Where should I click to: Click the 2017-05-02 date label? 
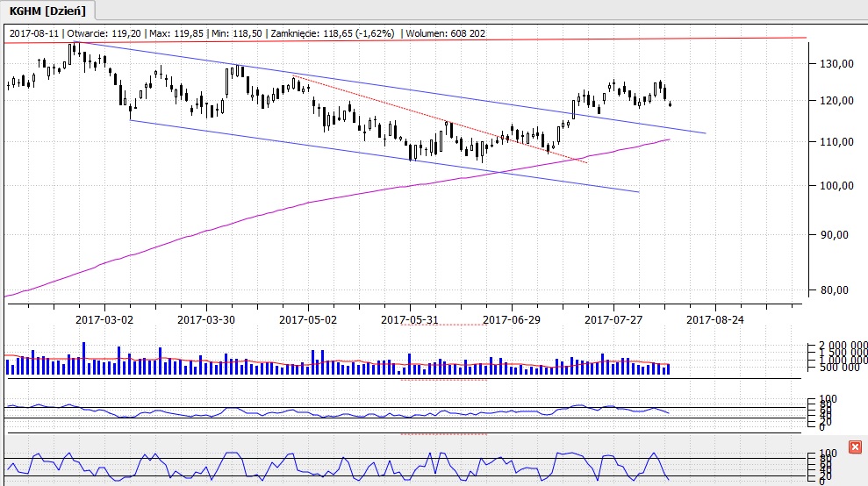(x=308, y=320)
